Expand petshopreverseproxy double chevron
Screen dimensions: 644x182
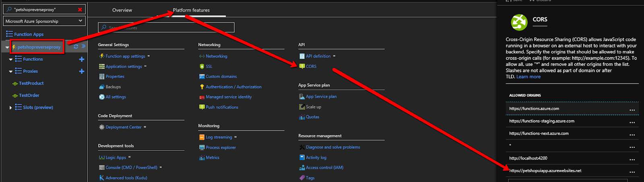coord(84,46)
